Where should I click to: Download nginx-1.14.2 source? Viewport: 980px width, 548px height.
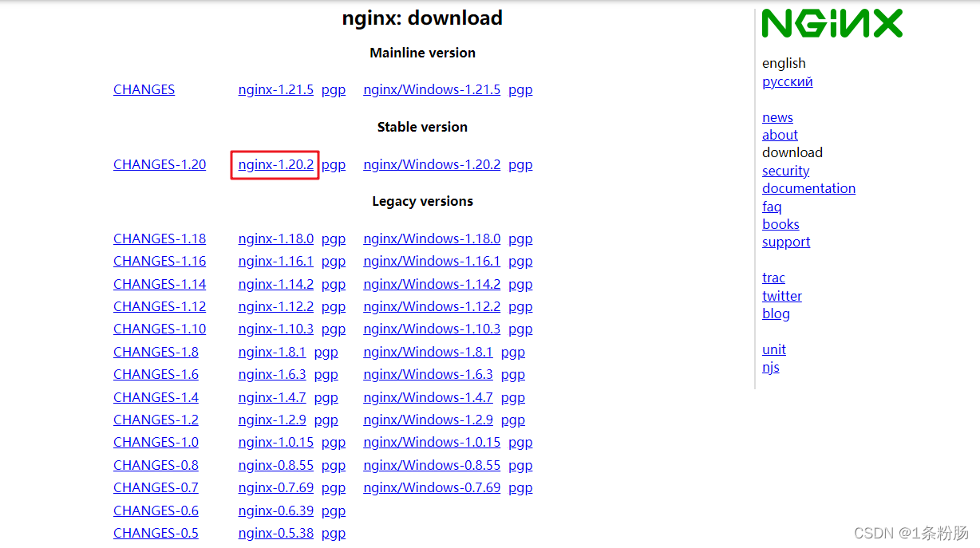(x=276, y=285)
